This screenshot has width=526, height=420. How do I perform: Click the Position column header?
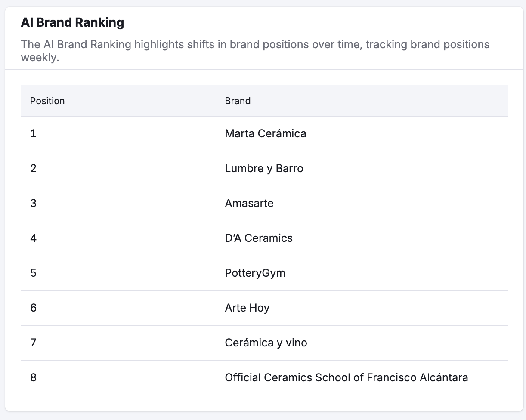tap(47, 101)
